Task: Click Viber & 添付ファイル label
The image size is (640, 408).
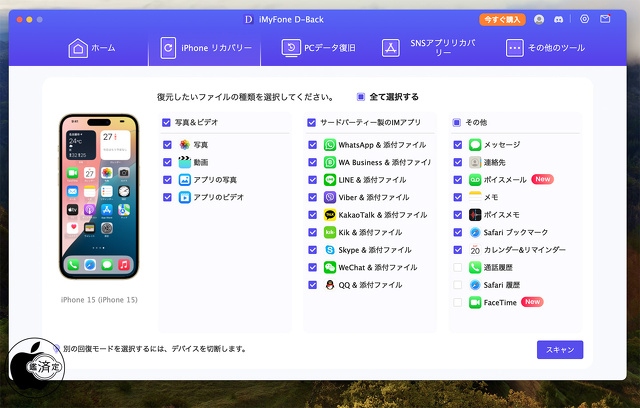Action: pos(374,197)
